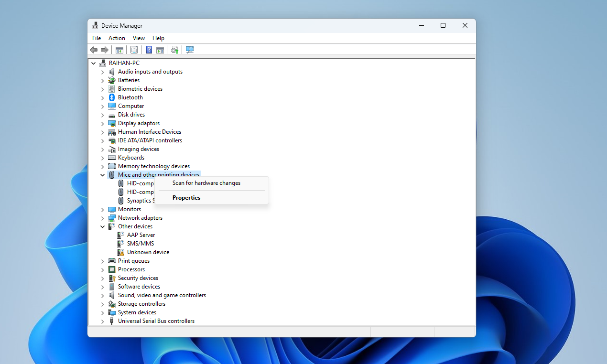This screenshot has height=364, width=607.
Task: Select Properties in the context menu
Action: pos(186,198)
